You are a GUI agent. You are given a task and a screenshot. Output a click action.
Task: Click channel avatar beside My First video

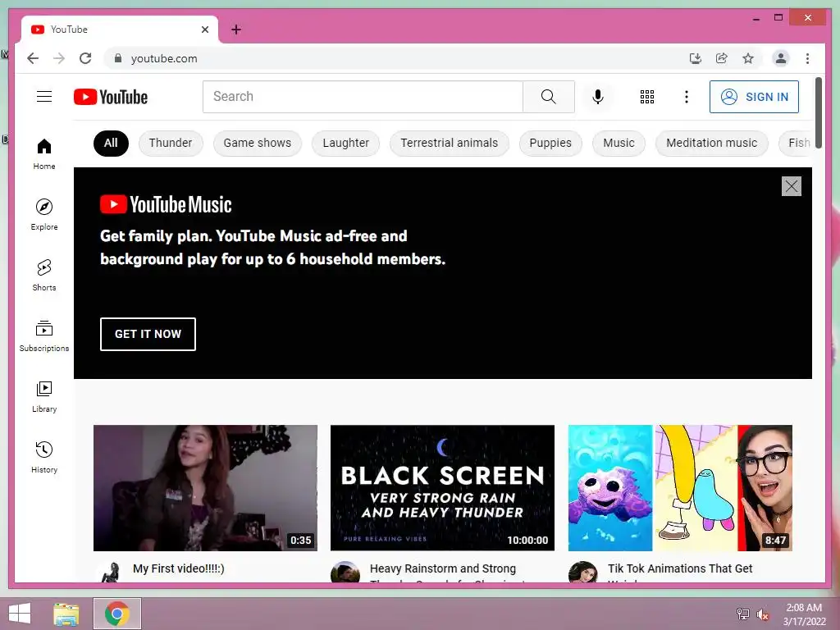[111, 572]
